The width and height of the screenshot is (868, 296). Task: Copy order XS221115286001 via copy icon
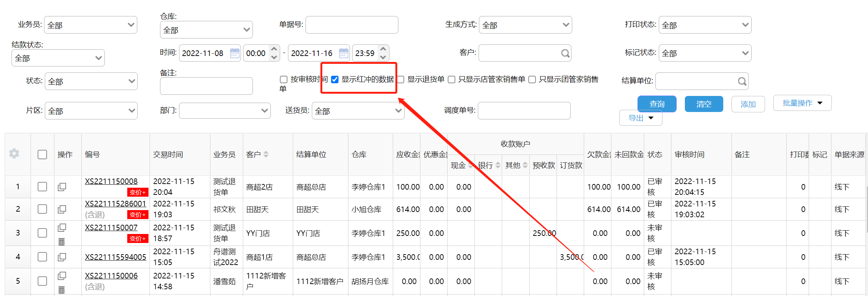point(62,209)
